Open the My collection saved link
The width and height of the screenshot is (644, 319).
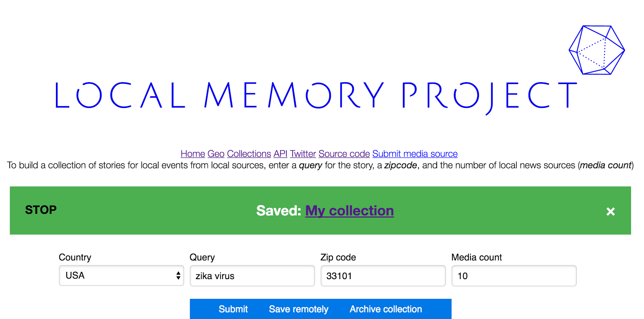click(349, 211)
